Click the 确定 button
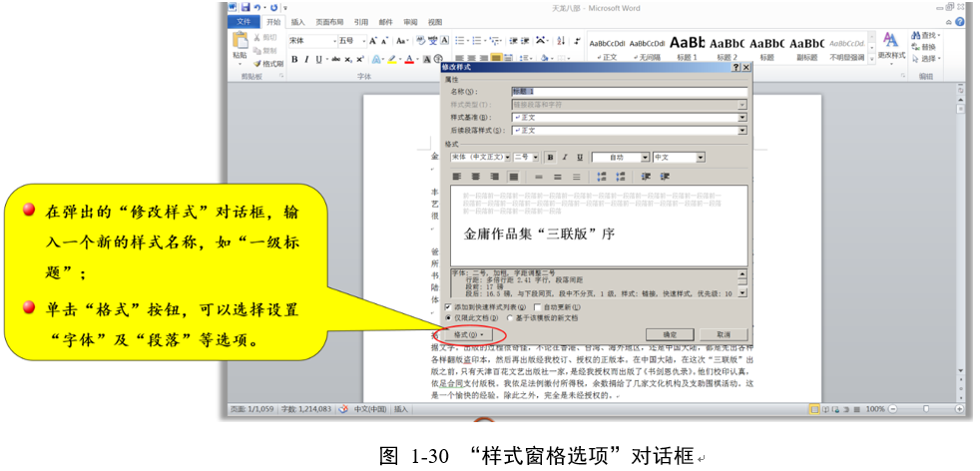Screen dimensions: 980x471 coord(670,334)
